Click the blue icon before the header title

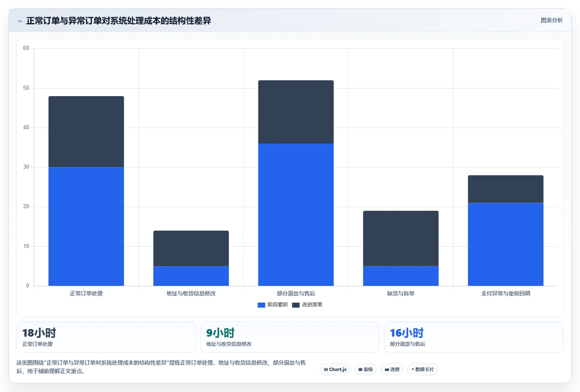point(20,21)
